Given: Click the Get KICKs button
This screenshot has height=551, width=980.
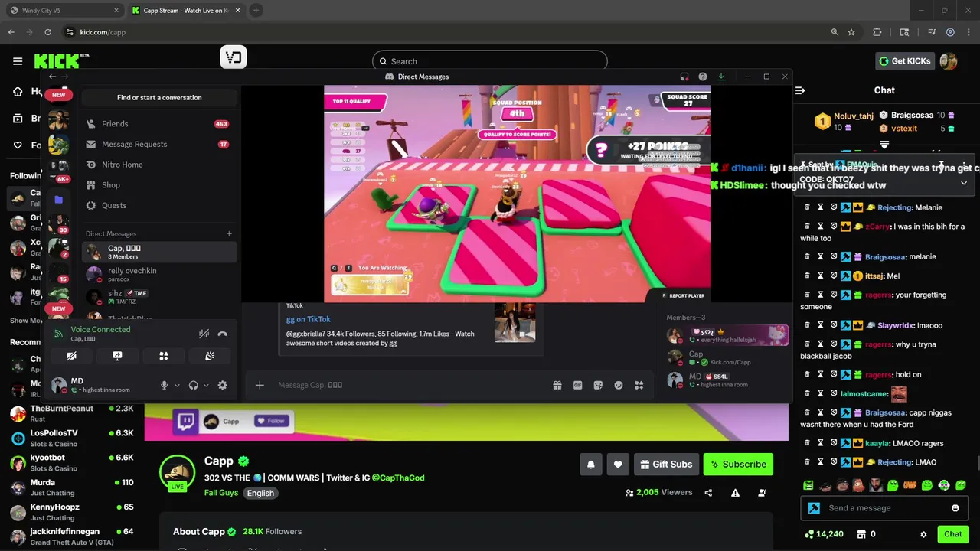Looking at the screenshot, I should [905, 61].
